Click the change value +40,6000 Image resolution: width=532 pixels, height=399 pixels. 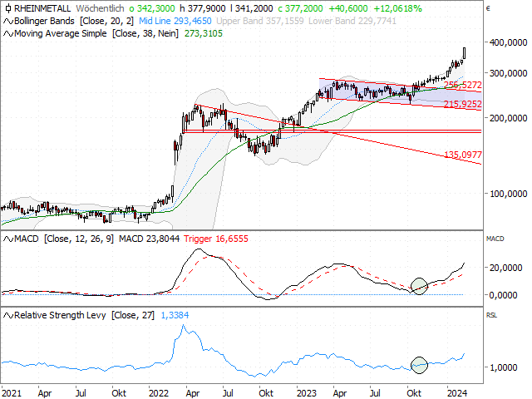(348, 8)
